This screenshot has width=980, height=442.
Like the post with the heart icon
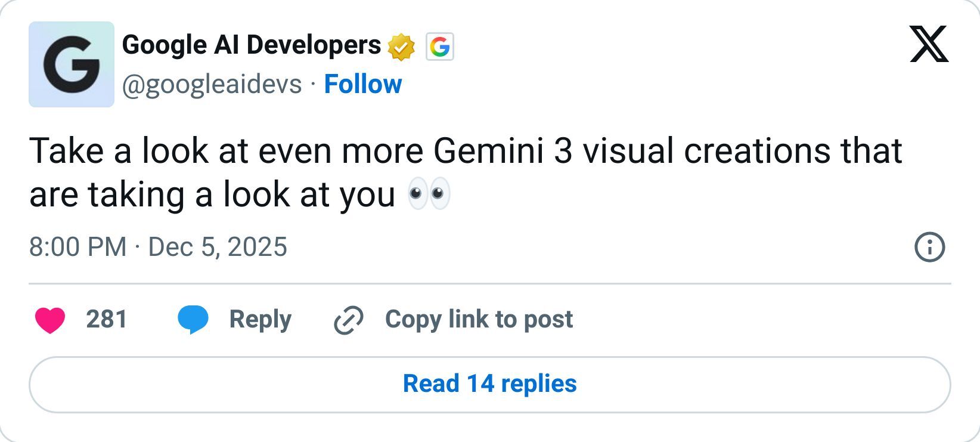pos(50,320)
